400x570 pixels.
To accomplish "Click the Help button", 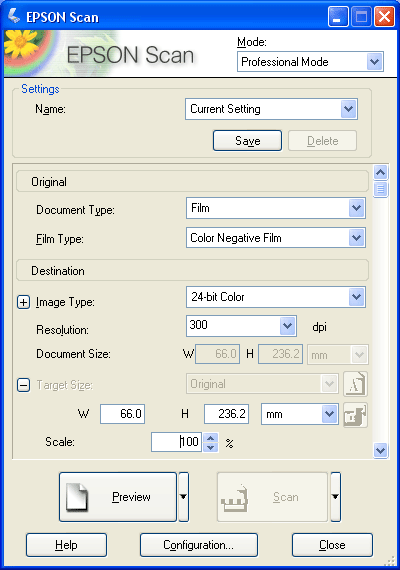I will (66, 545).
